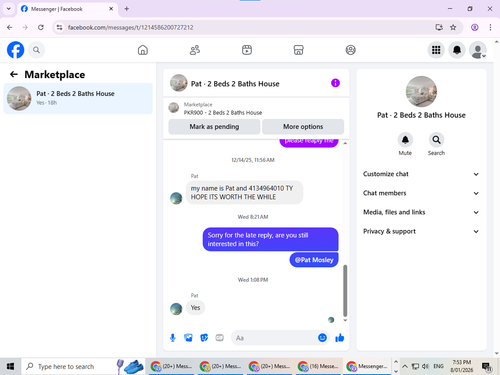The width and height of the screenshot is (500, 375).
Task: Open the Windows Start menu
Action: pyautogui.click(x=10, y=366)
